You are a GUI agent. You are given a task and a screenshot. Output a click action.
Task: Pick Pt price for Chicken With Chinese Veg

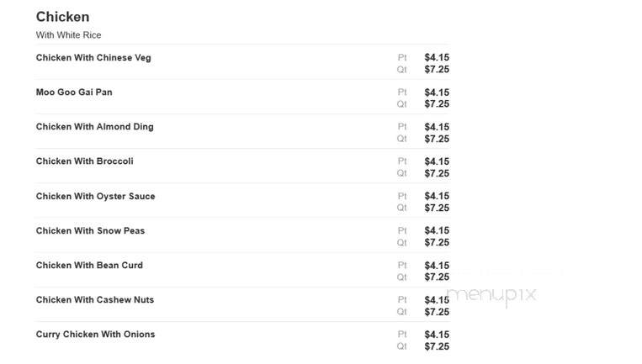click(437, 57)
